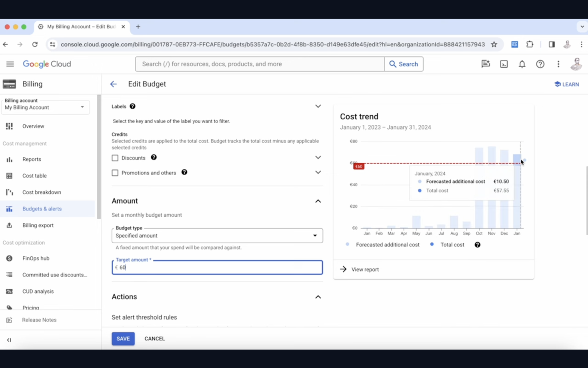Open the help question mark menu
This screenshot has width=588, height=368.
point(540,64)
